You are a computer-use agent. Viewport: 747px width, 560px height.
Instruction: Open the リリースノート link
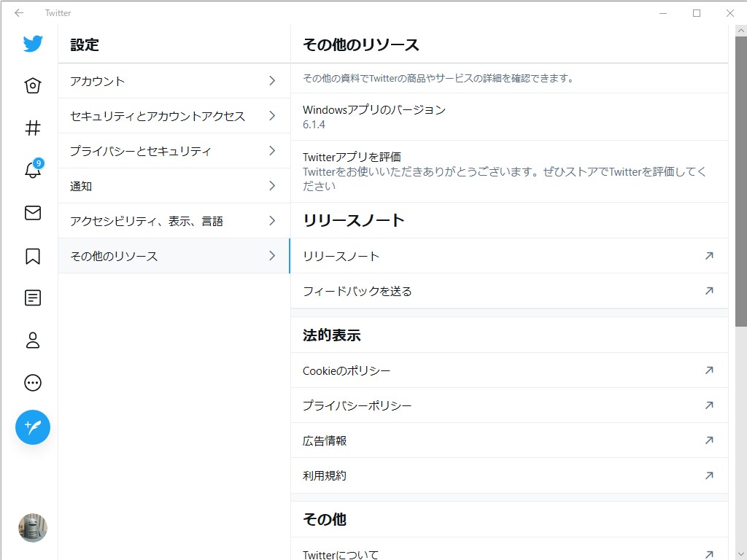click(508, 256)
